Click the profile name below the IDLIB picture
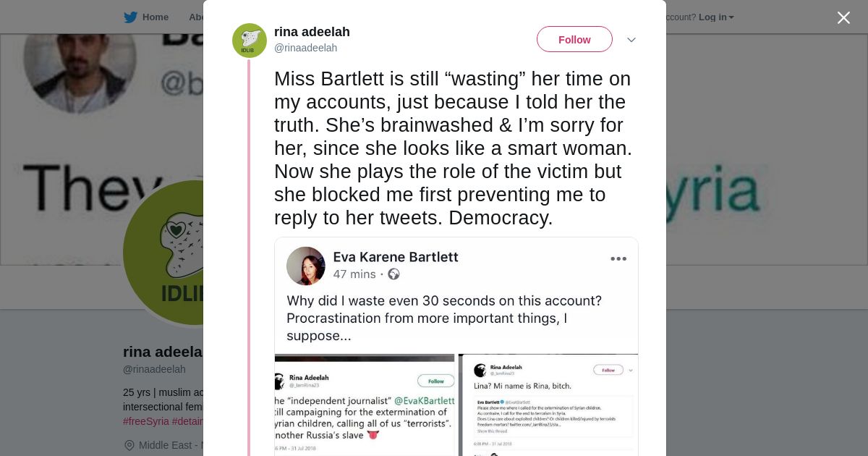868x456 pixels. 163,352
